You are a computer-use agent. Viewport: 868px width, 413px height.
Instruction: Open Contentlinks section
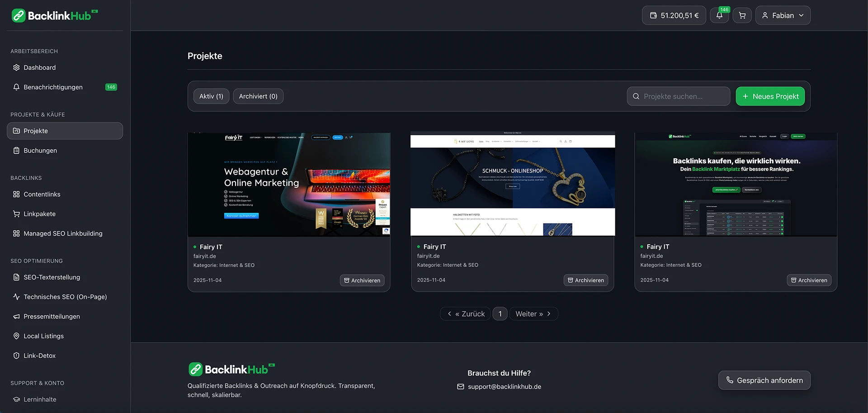pos(42,195)
